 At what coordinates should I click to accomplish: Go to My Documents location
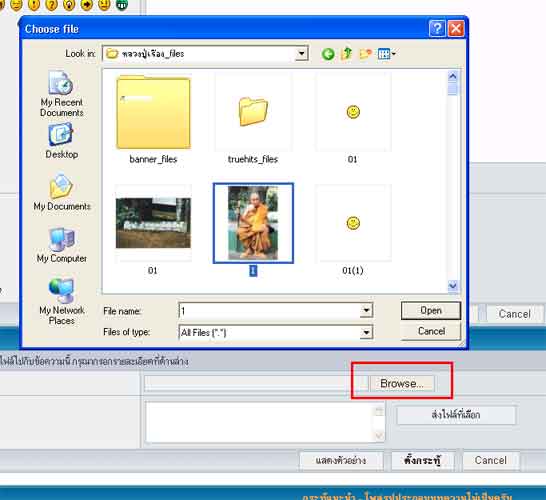(62, 192)
